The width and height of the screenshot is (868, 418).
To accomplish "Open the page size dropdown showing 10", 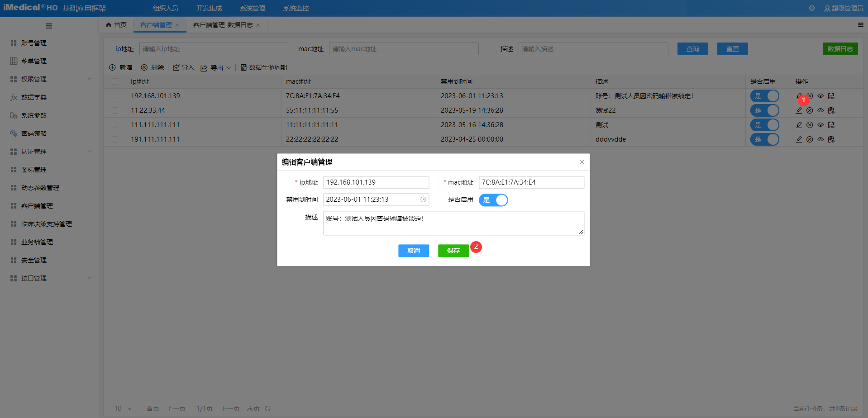I will point(123,408).
